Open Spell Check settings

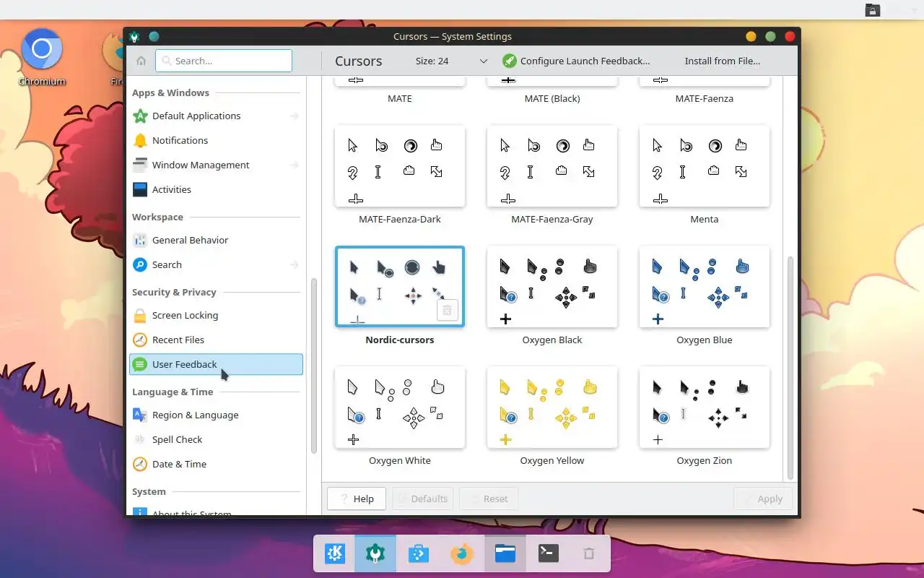click(216, 439)
